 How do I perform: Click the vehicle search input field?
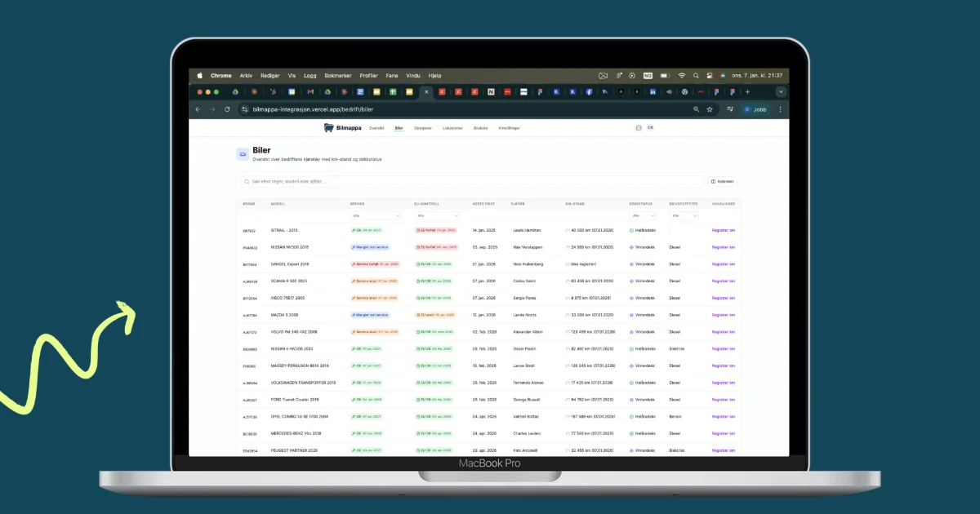point(470,181)
